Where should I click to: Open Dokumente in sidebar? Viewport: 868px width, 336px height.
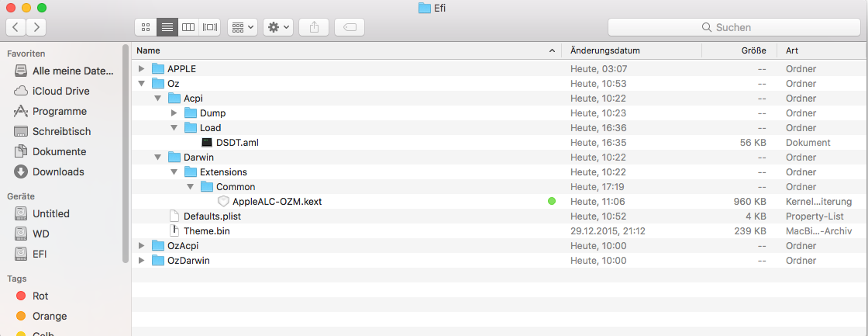point(50,151)
